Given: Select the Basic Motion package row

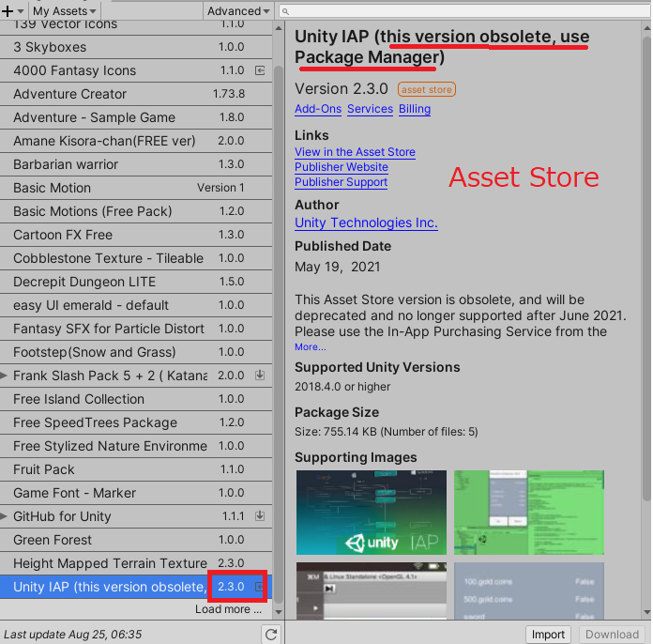Looking at the screenshot, I should point(136,188).
